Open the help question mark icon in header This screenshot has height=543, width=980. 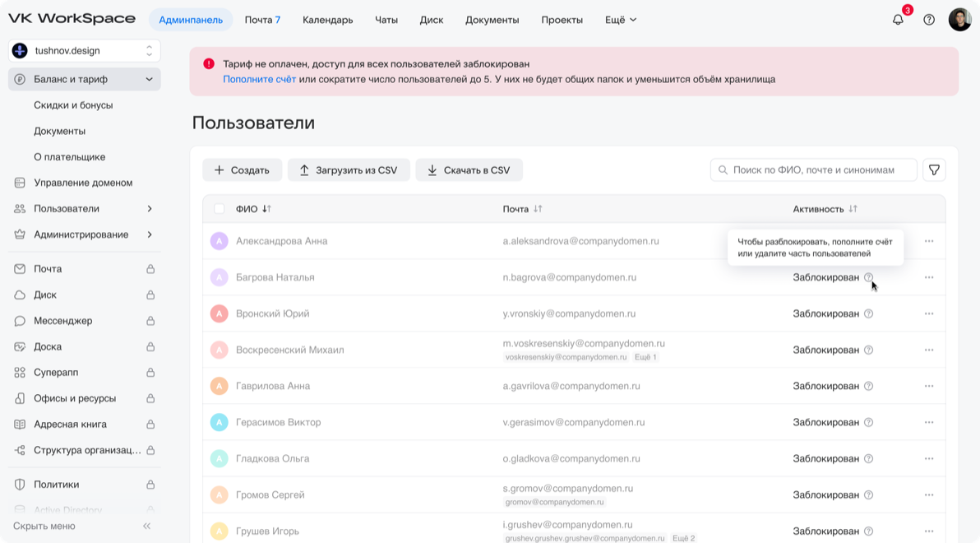coord(929,20)
